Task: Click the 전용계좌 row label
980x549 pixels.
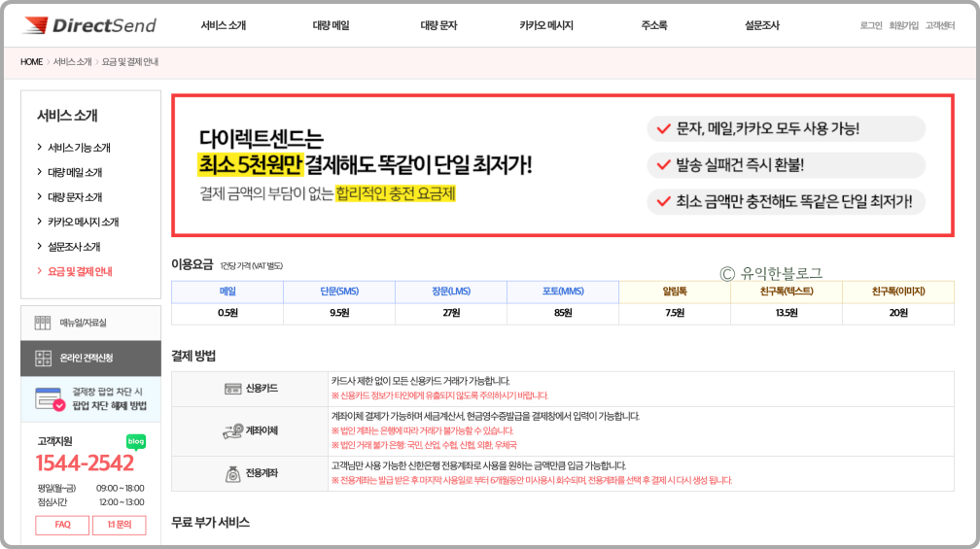Action: 262,473
